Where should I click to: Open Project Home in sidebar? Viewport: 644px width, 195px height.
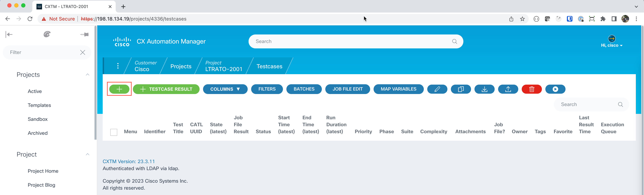(43, 171)
